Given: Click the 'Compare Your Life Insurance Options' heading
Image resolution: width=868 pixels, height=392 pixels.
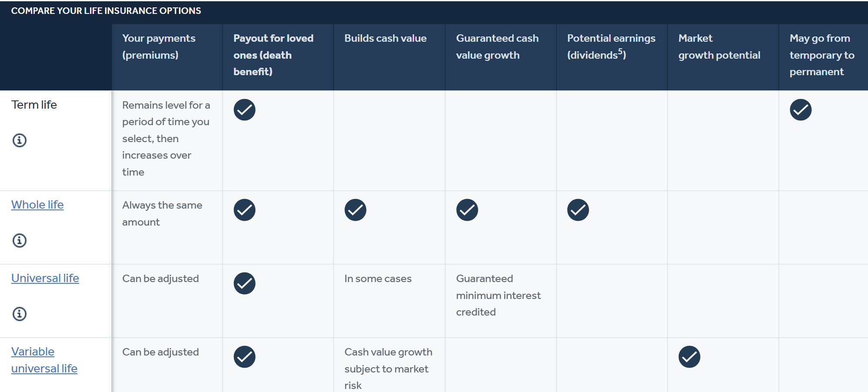Looking at the screenshot, I should click(x=106, y=11).
